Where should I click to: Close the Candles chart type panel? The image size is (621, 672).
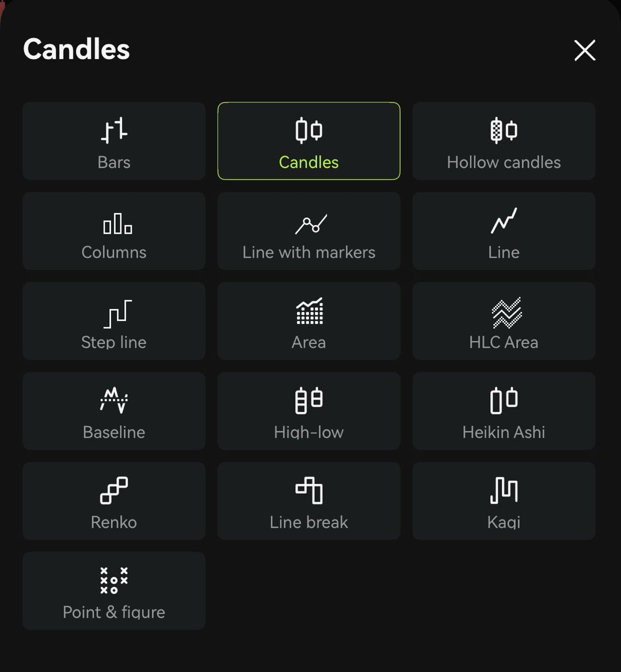585,51
